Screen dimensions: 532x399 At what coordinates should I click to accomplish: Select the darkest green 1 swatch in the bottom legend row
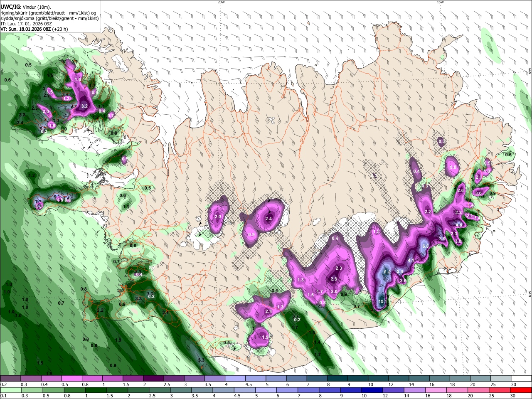tap(95, 390)
